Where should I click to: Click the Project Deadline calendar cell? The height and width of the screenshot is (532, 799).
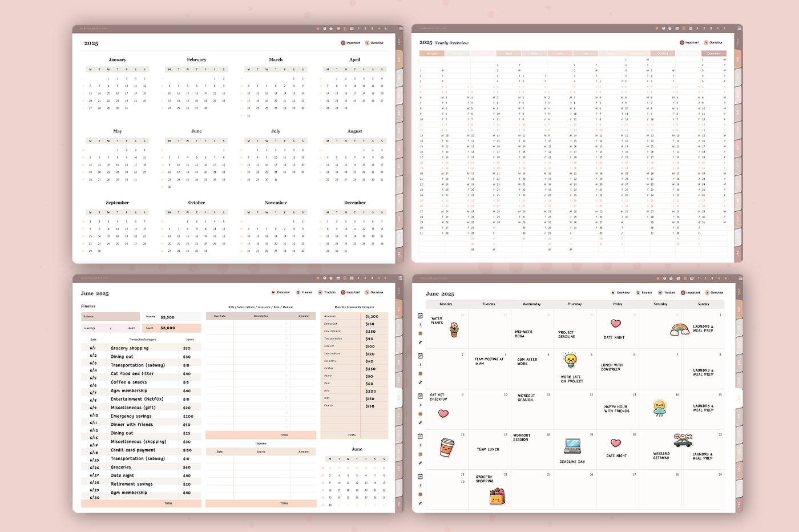(x=574, y=329)
